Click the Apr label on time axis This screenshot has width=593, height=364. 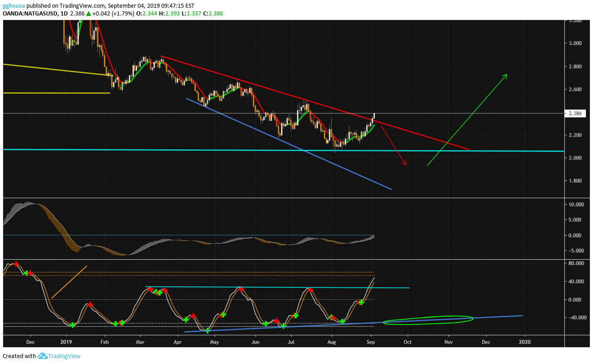point(178,341)
